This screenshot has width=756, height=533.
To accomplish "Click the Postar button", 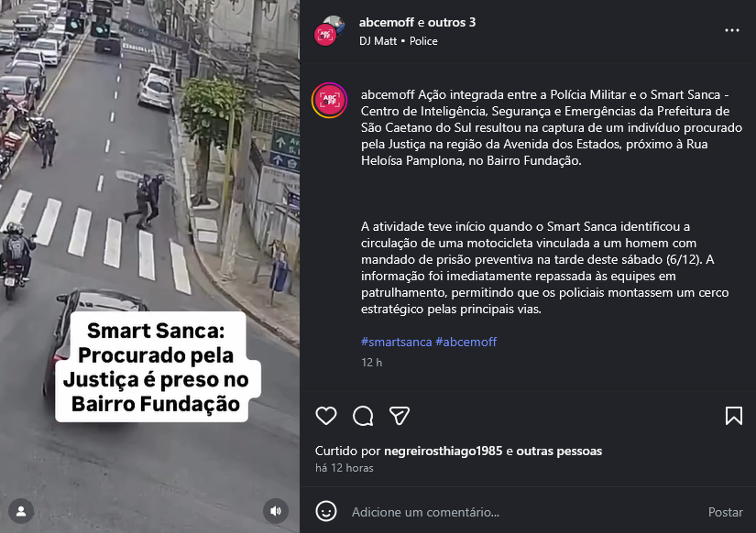I will coord(725,512).
